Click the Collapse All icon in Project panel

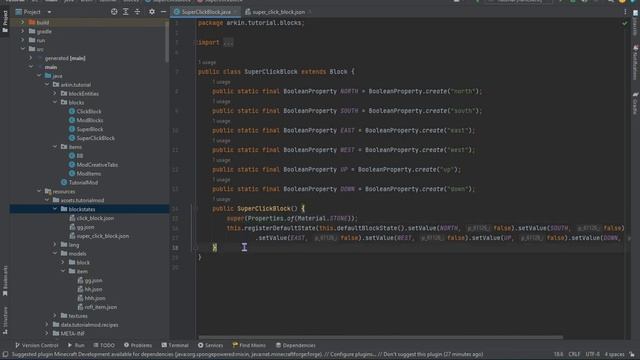pos(137,12)
